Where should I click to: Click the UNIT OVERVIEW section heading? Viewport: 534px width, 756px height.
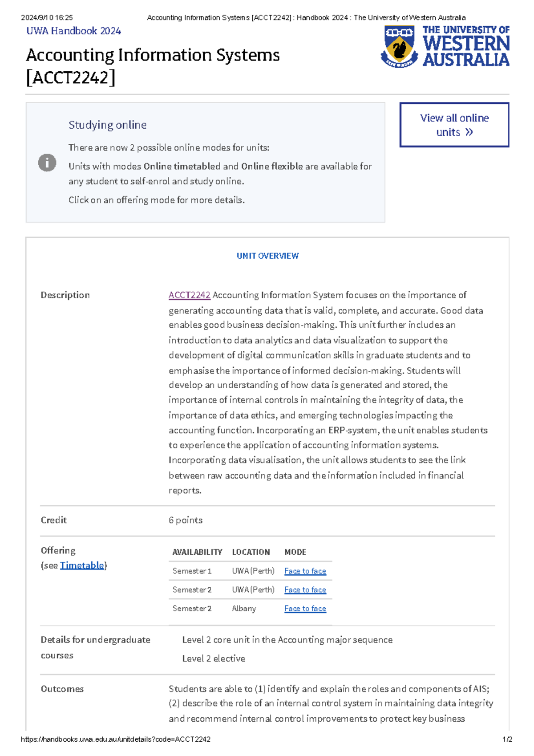pyautogui.click(x=267, y=256)
